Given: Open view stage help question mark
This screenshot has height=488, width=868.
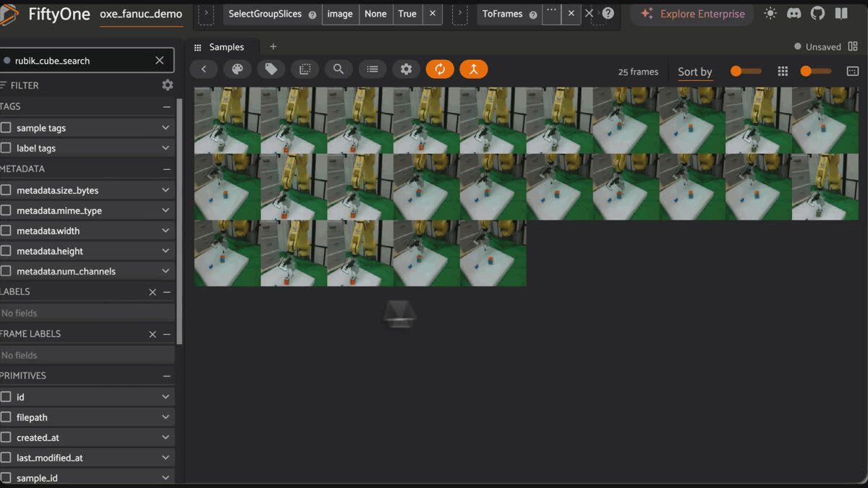Looking at the screenshot, I should (x=608, y=13).
